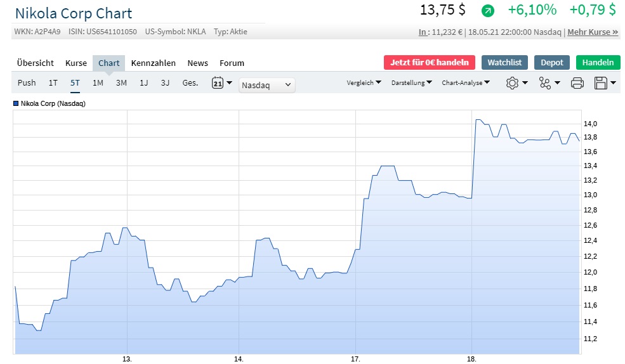Expand arrow beside the save icon
Screen dimensions: 625x364
(x=613, y=83)
